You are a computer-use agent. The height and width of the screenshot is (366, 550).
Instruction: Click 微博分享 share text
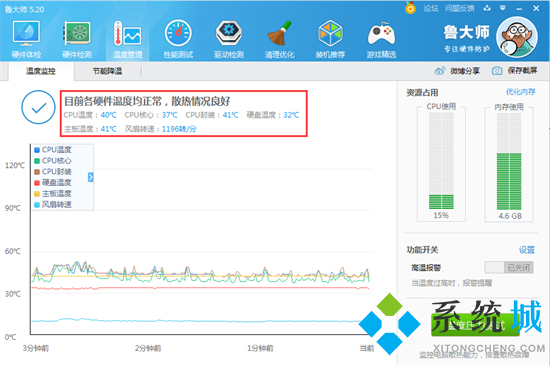pyautogui.click(x=465, y=71)
